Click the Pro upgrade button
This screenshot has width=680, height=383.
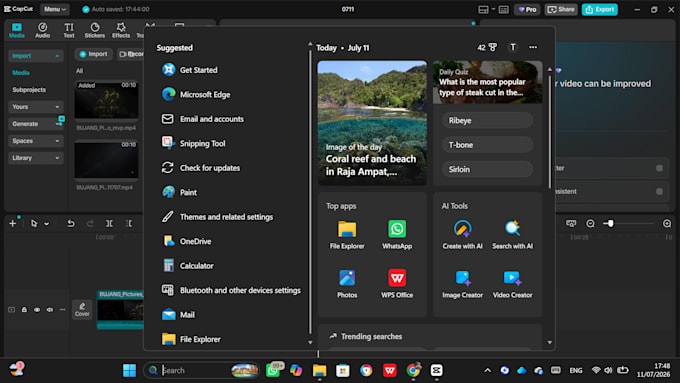tap(527, 9)
